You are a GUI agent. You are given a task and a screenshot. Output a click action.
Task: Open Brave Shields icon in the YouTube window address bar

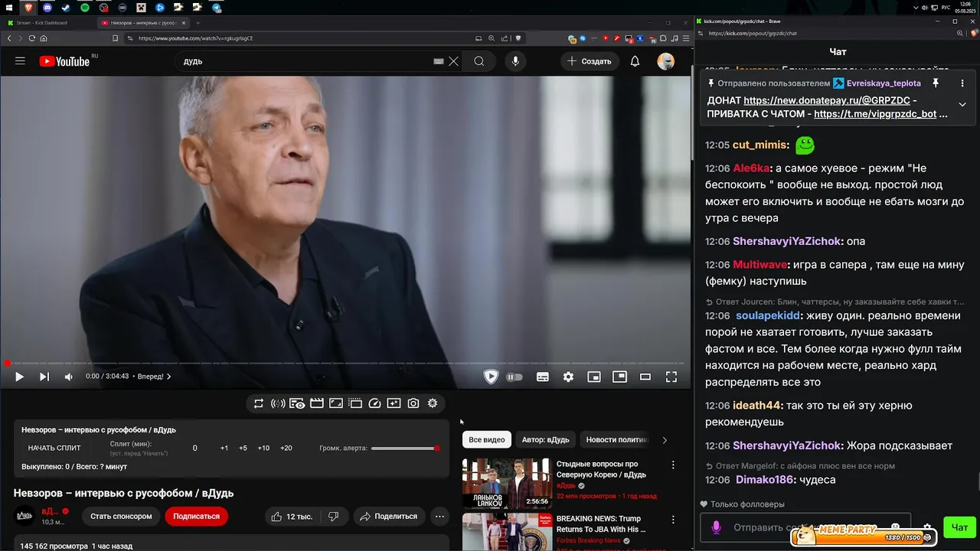point(518,38)
